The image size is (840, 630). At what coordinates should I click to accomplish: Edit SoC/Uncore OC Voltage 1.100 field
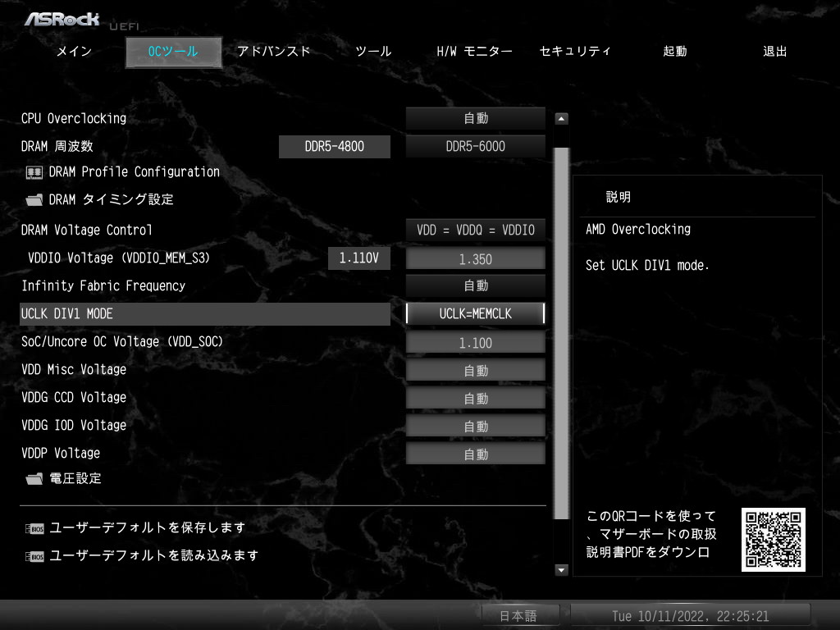click(x=476, y=342)
